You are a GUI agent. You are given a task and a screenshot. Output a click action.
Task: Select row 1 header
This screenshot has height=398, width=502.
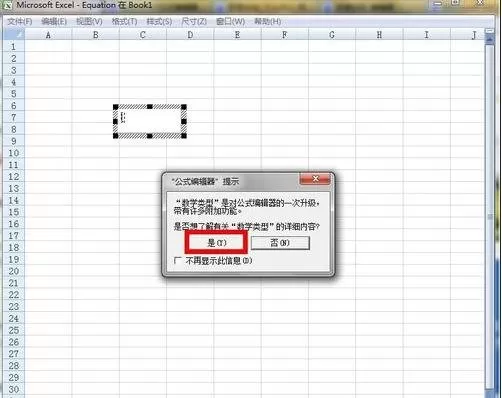(x=14, y=46)
